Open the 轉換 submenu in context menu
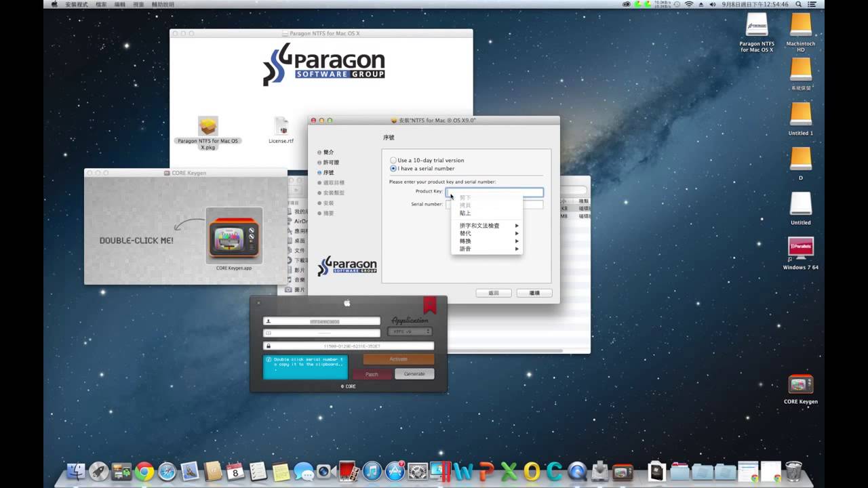 tap(486, 241)
